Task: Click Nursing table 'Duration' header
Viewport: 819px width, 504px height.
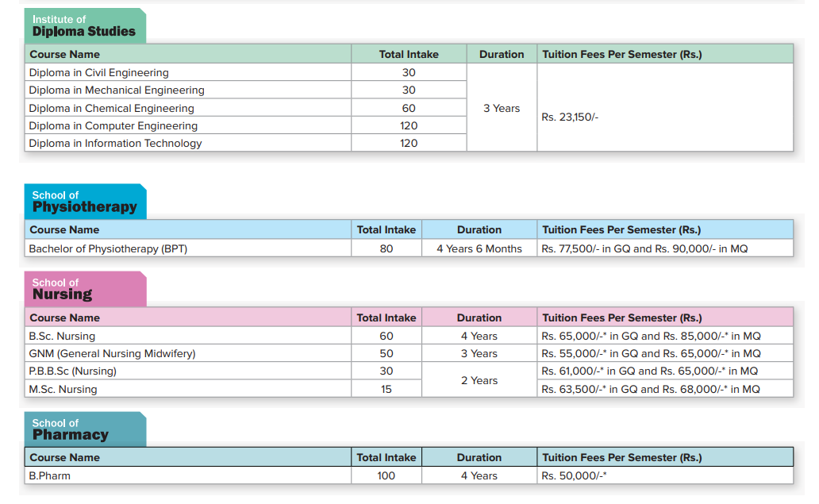Action: (479, 317)
